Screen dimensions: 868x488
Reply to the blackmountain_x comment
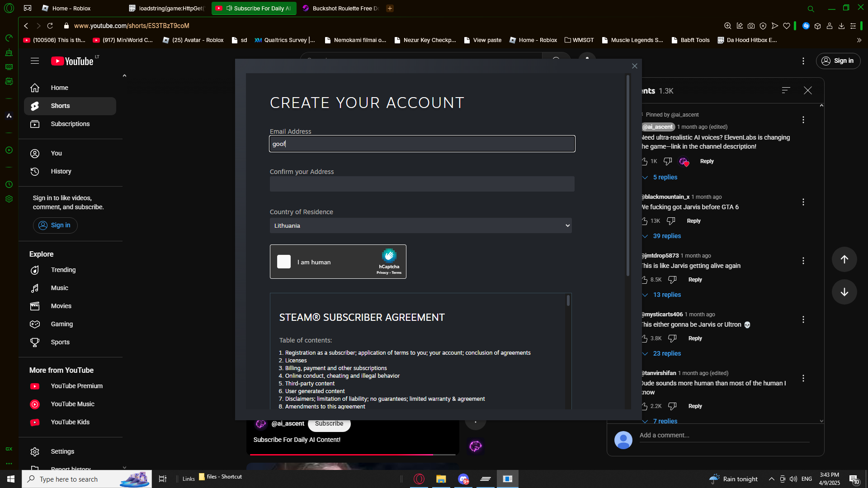coord(693,221)
